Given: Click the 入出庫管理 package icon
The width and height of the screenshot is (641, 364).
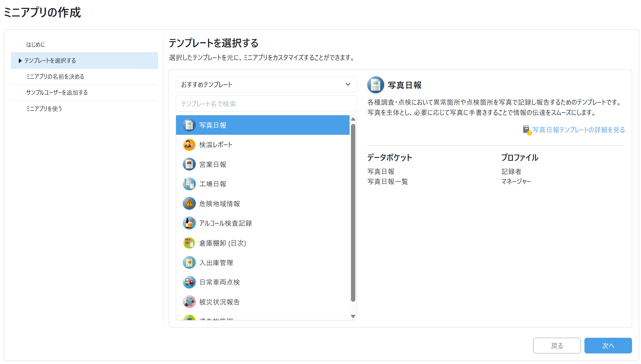Looking at the screenshot, I should tap(189, 263).
